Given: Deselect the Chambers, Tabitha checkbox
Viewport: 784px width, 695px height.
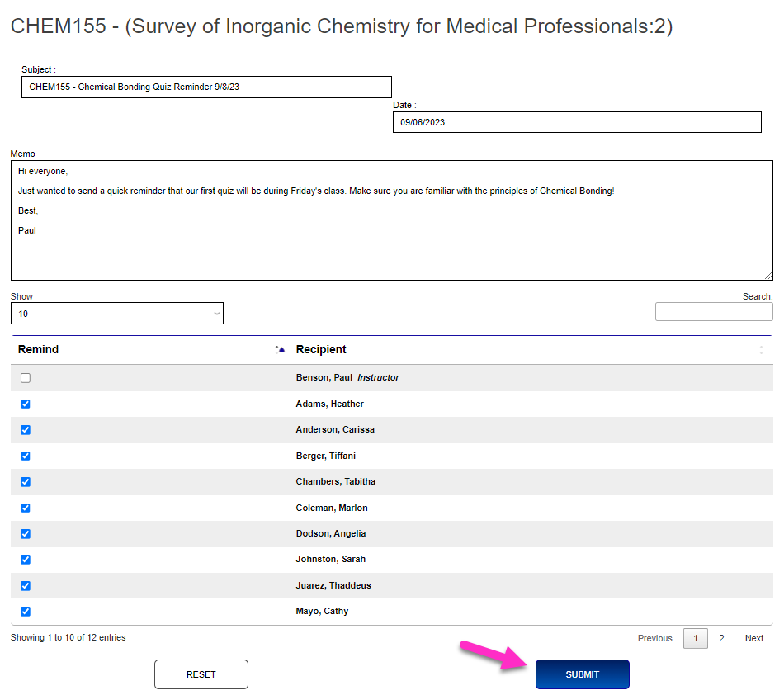Looking at the screenshot, I should coord(26,482).
